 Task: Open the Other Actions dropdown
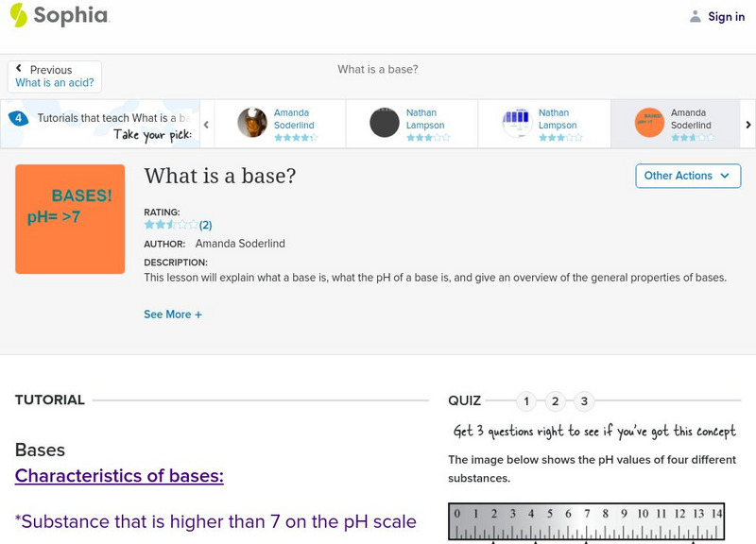687,176
